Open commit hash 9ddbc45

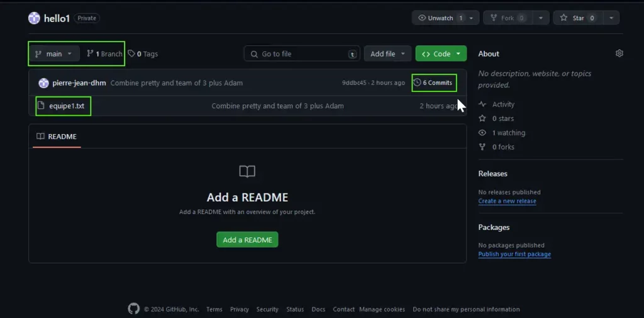(354, 83)
